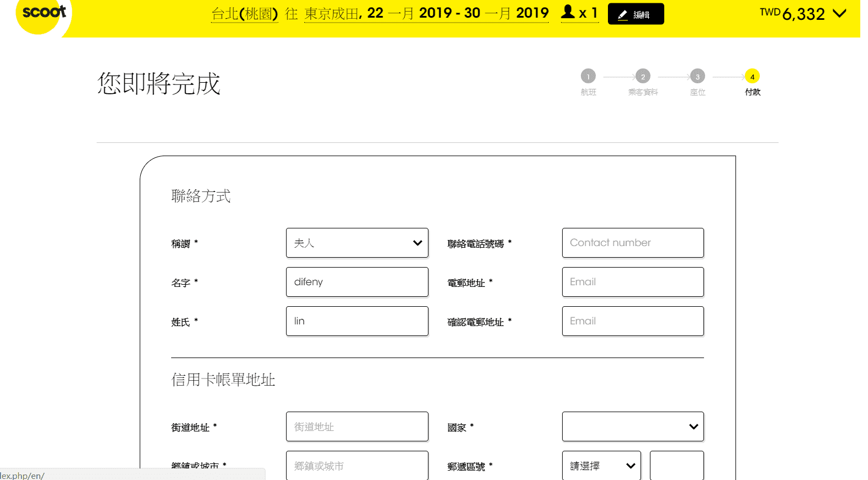The image size is (868, 480).
Task: Focus the 確認電郵地址 Email field
Action: 633,321
